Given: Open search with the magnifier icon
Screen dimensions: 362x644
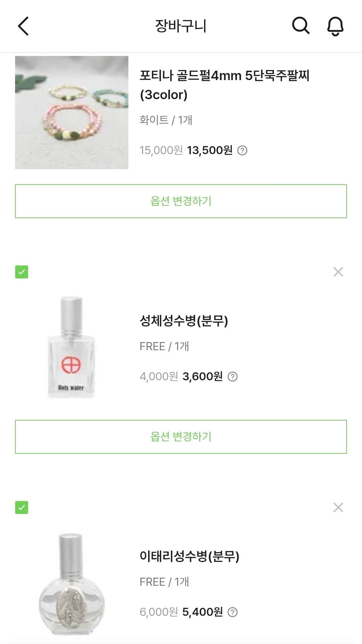Looking at the screenshot, I should coord(300,26).
